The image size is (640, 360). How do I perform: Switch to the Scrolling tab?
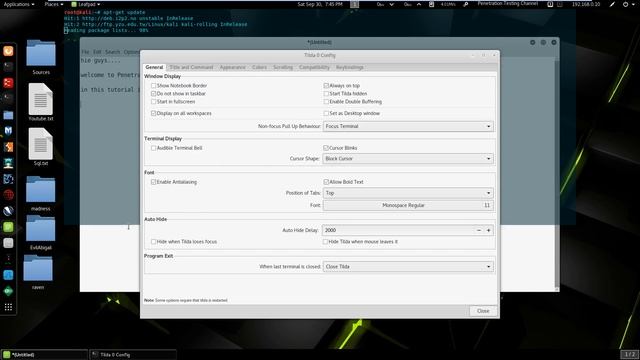point(283,67)
